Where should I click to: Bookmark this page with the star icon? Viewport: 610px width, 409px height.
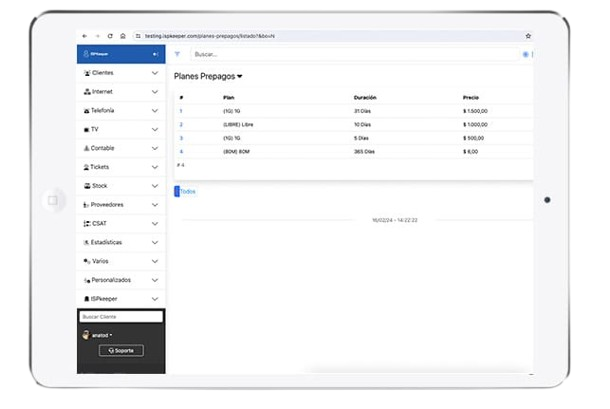pos(528,36)
